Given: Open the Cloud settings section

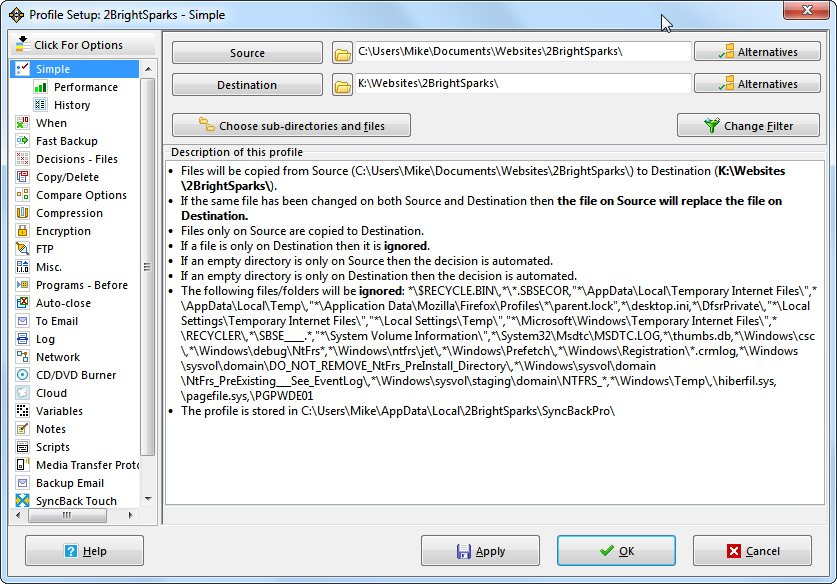Looking at the screenshot, I should click(51, 392).
